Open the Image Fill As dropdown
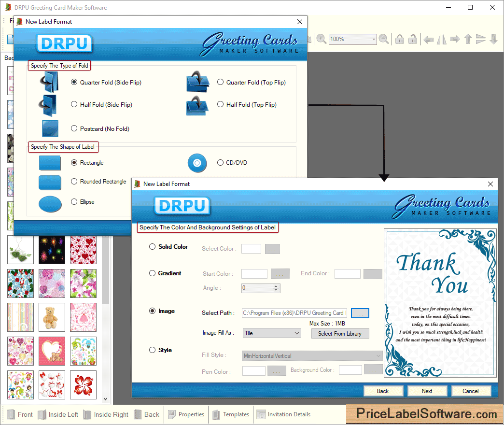 pyautogui.click(x=272, y=333)
